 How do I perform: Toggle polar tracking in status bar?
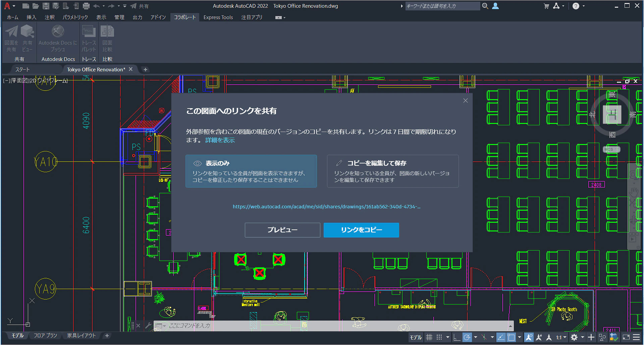(x=467, y=337)
